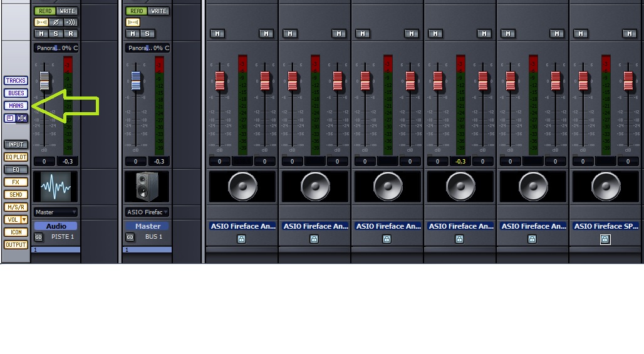Toggle the OUTPUT module button

(16, 245)
